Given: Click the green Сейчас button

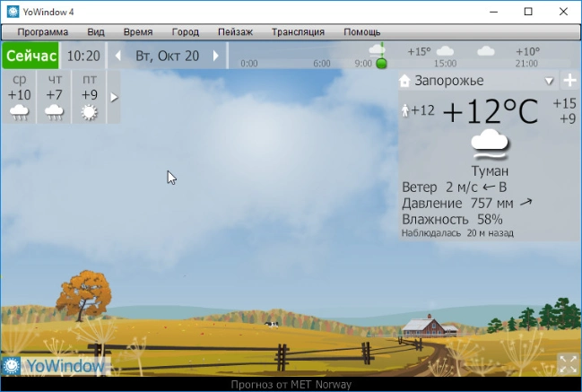Looking at the screenshot, I should [30, 56].
